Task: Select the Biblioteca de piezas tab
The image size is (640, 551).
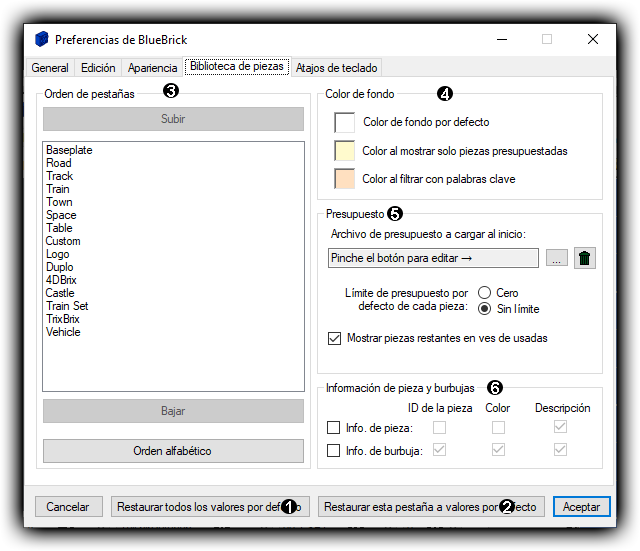Action: (x=237, y=66)
